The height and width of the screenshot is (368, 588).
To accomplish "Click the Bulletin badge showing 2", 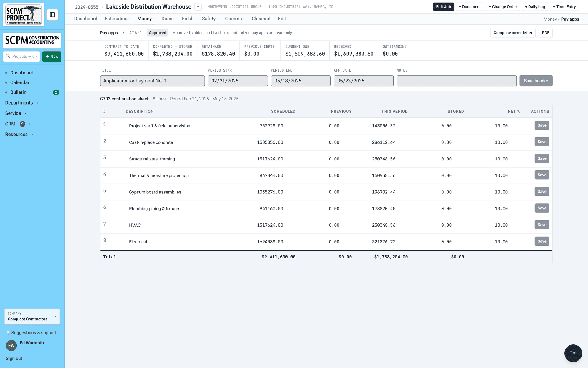I will tap(56, 92).
